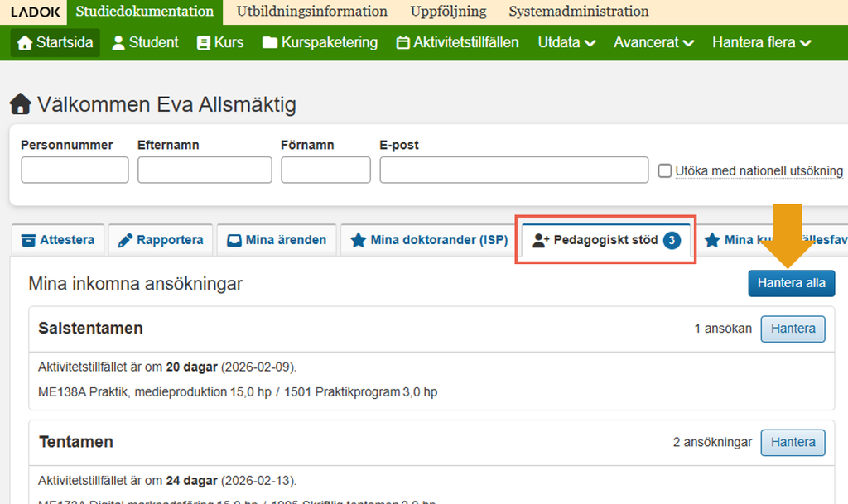The height and width of the screenshot is (504, 848).
Task: Expand the Utdata dropdown
Action: (566, 43)
